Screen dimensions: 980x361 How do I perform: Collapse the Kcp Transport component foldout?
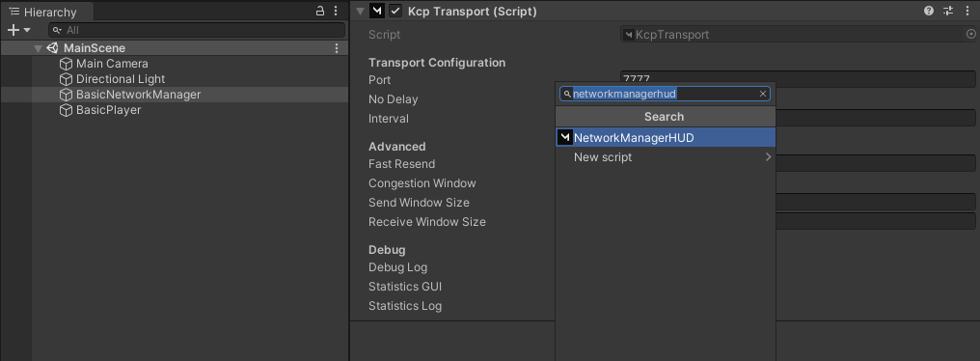[x=360, y=12]
